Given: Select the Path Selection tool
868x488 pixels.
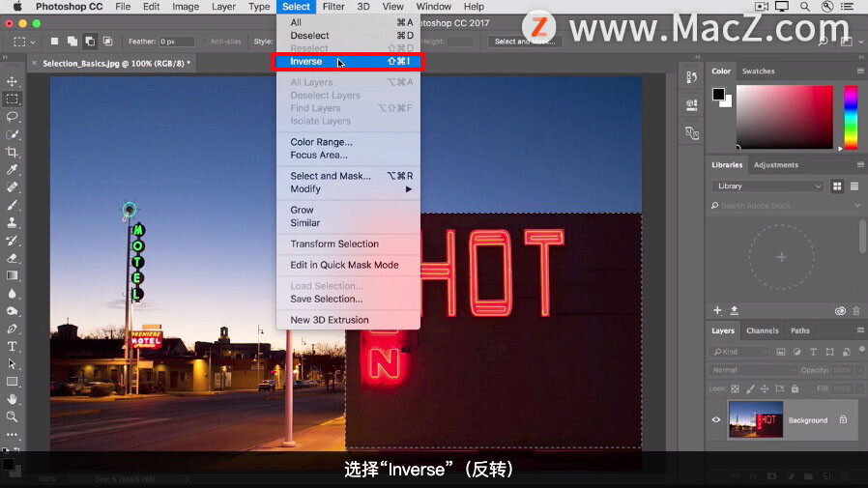Looking at the screenshot, I should pyautogui.click(x=12, y=364).
